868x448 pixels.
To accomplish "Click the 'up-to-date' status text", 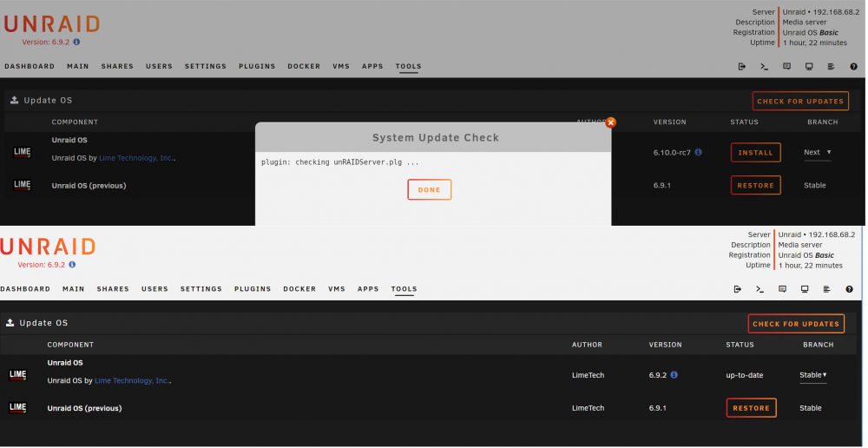I will click(745, 375).
